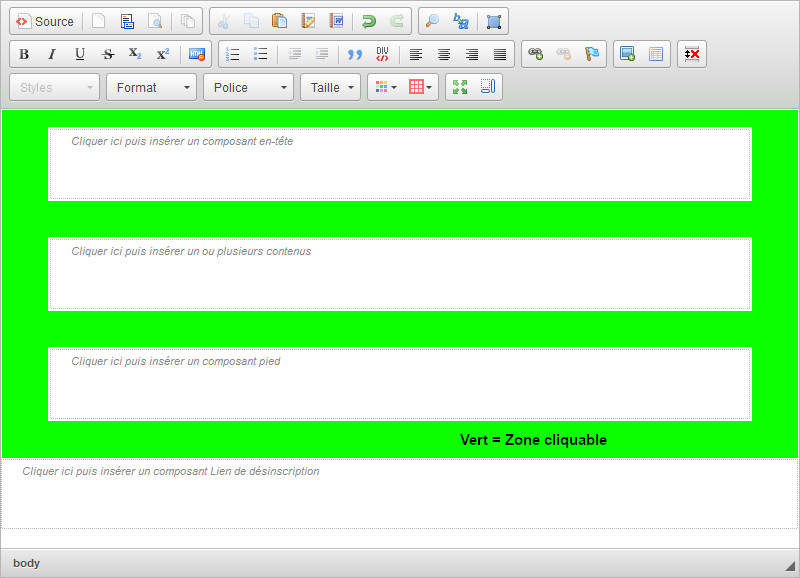Viewport: 800px width, 578px height.
Task: Apply block quote formatting
Action: coord(354,54)
